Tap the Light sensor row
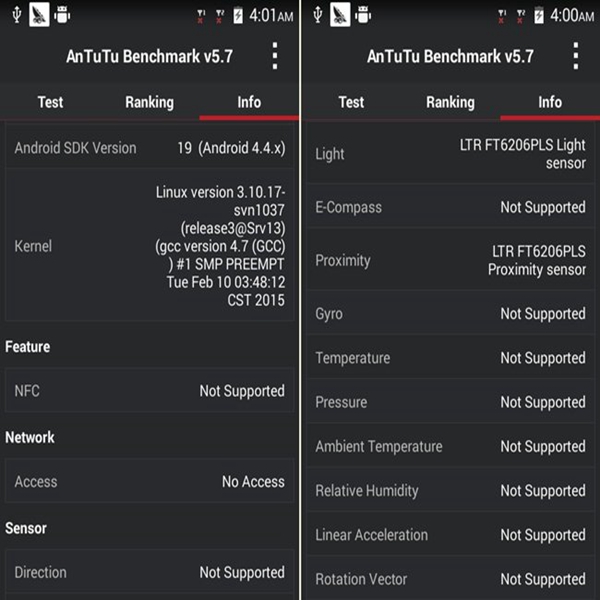This screenshot has width=600, height=600. [x=450, y=154]
